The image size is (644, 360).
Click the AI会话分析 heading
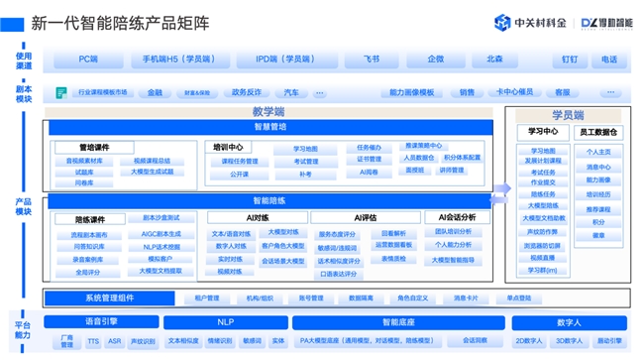click(x=457, y=217)
